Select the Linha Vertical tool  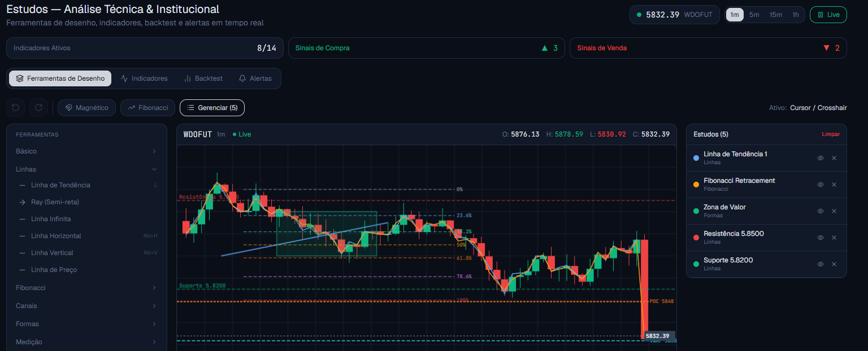88,253
